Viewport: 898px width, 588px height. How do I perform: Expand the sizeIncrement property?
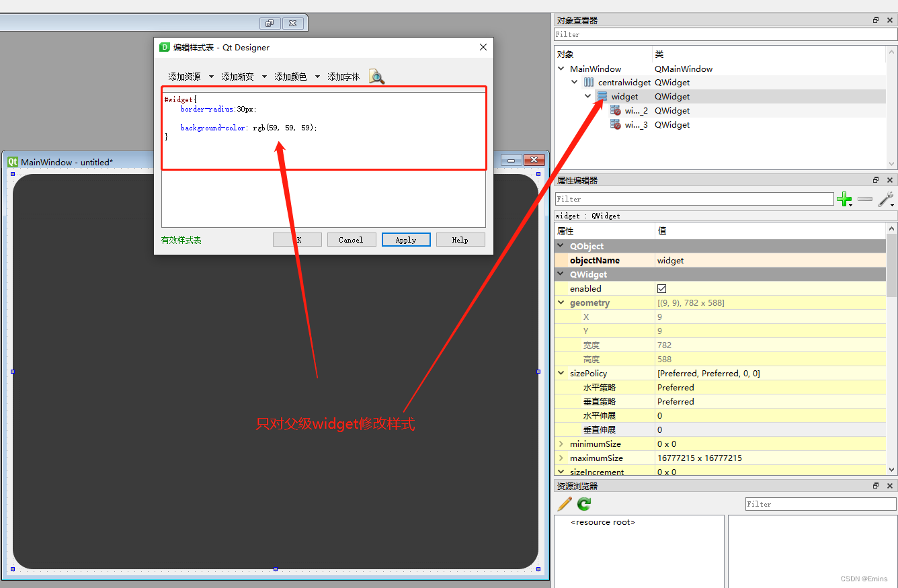point(561,472)
